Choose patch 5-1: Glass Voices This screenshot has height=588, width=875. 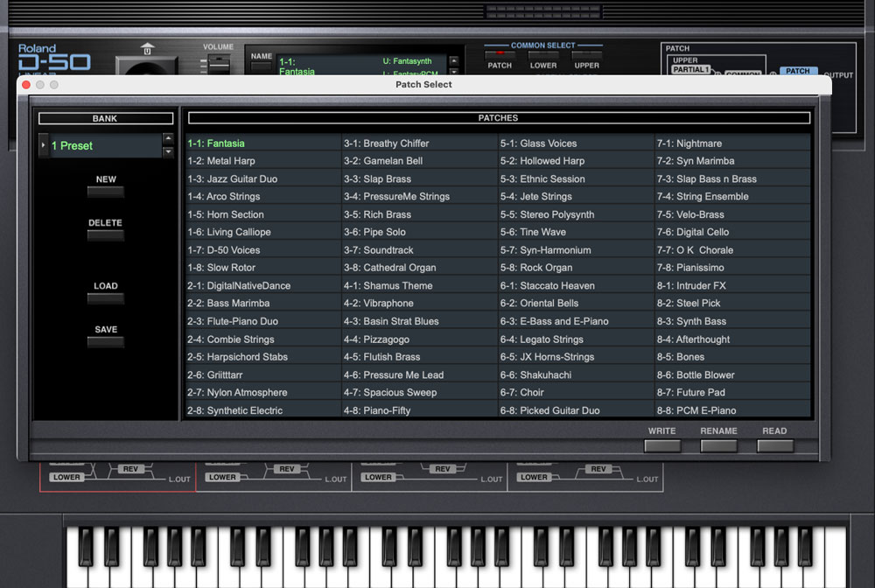[576, 143]
